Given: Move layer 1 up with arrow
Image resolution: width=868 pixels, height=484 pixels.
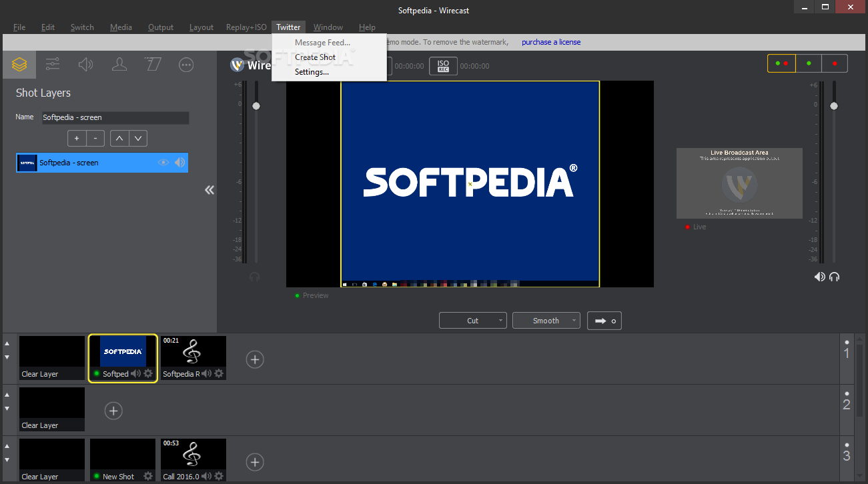Looking at the screenshot, I should click(7, 343).
